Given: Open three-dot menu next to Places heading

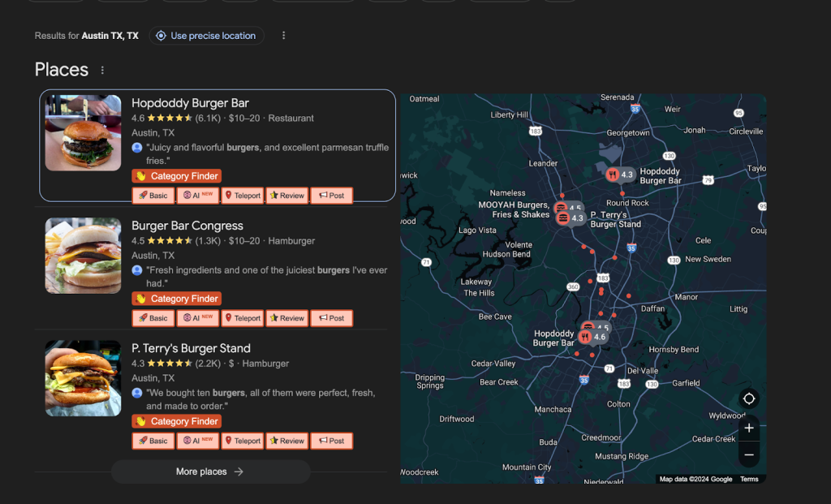Looking at the screenshot, I should 102,71.
